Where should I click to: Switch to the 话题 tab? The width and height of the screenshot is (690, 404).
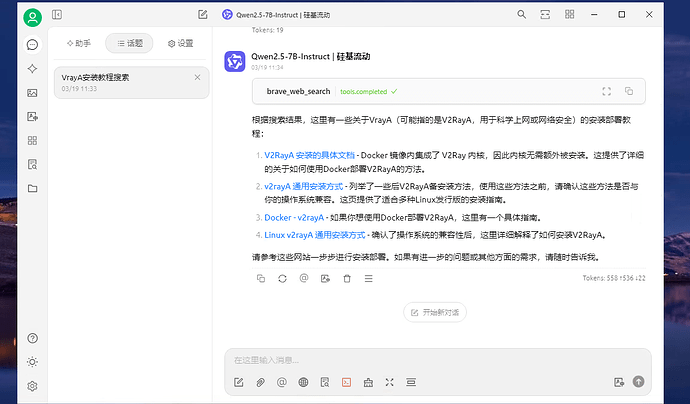129,43
